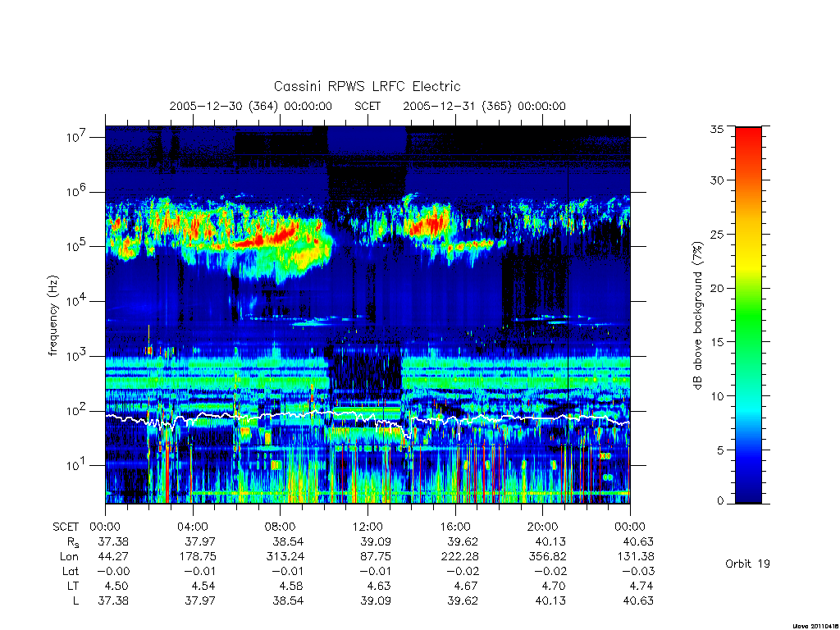
Task: Click the 35 value on the color scale
Action: pyautogui.click(x=717, y=129)
